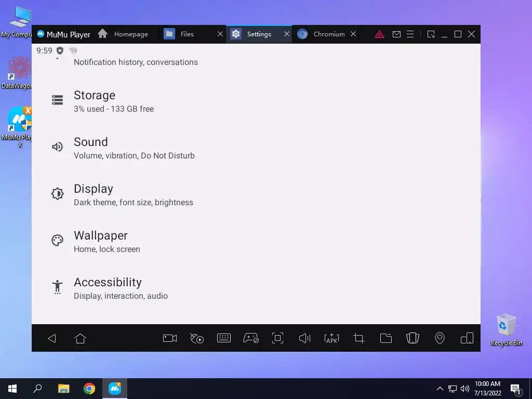The width and height of the screenshot is (532, 399).
Task: Open Windows Start menu
Action: (12, 389)
